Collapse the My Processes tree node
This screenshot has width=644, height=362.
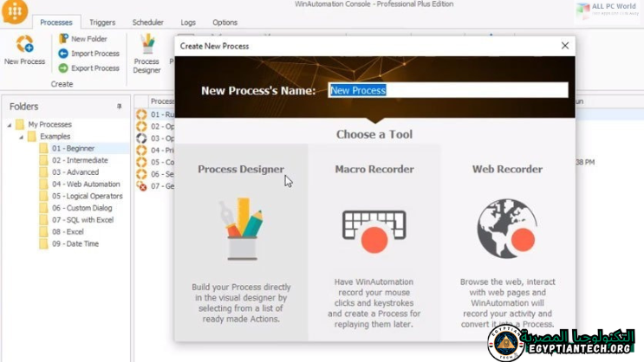pyautogui.click(x=10, y=125)
